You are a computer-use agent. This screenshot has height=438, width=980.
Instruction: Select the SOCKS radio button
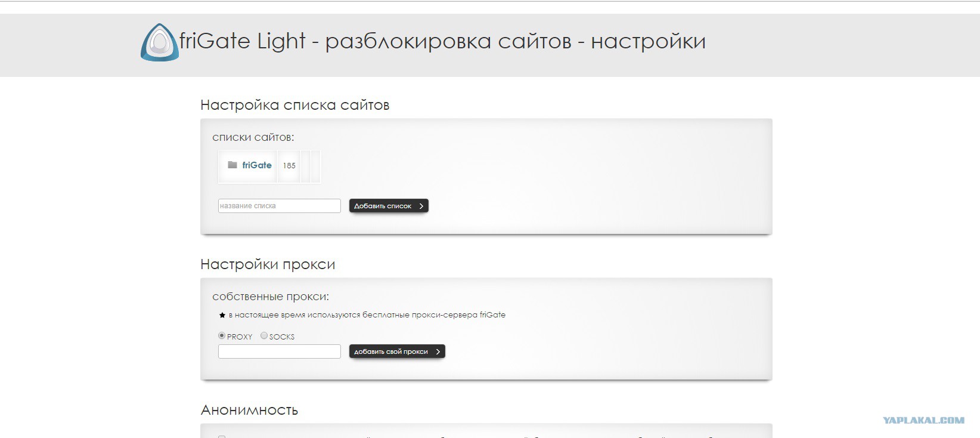tap(264, 336)
